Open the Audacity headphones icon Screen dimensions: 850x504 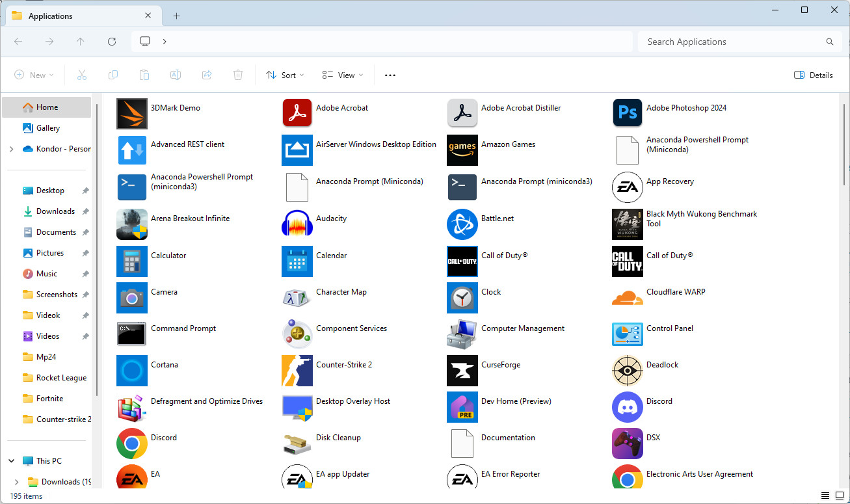coord(297,224)
